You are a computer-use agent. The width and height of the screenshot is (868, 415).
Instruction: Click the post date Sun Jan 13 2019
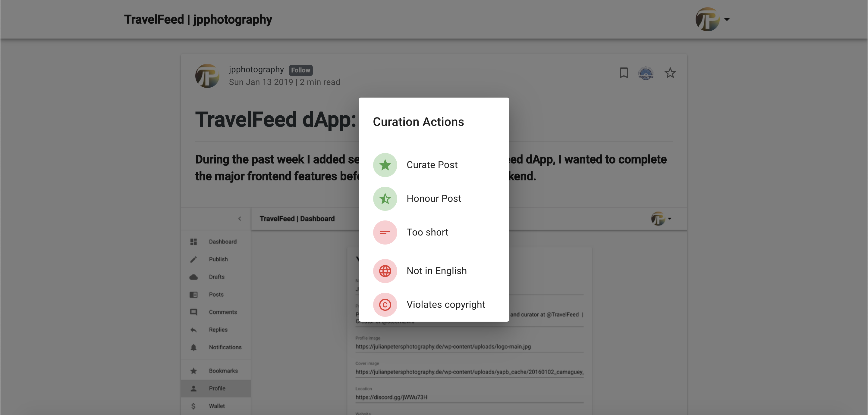[x=261, y=82]
